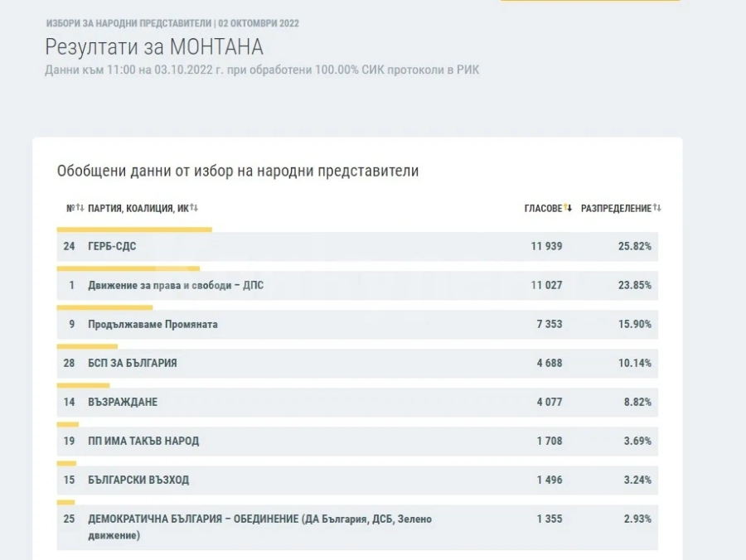Select ДЕМОКРАТИЧНА БЪЛГАРИЯ – ОБЕДИНЕНИЕ party name
This screenshot has height=560, width=746.
pyautogui.click(x=259, y=527)
